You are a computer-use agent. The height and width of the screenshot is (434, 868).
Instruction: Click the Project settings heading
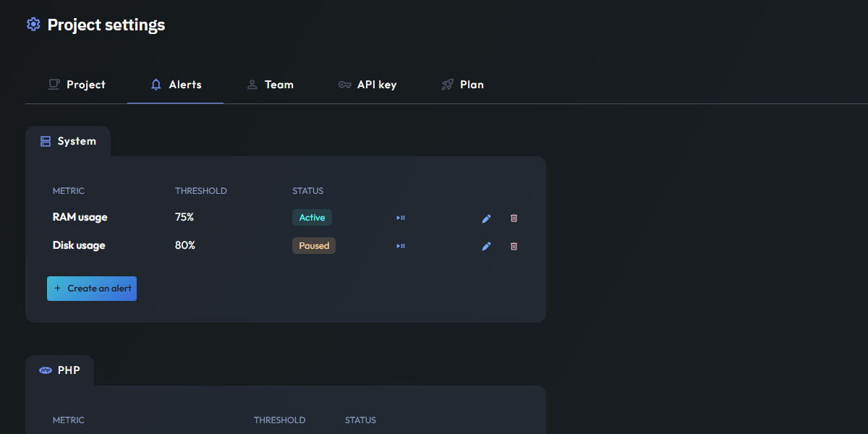(106, 25)
